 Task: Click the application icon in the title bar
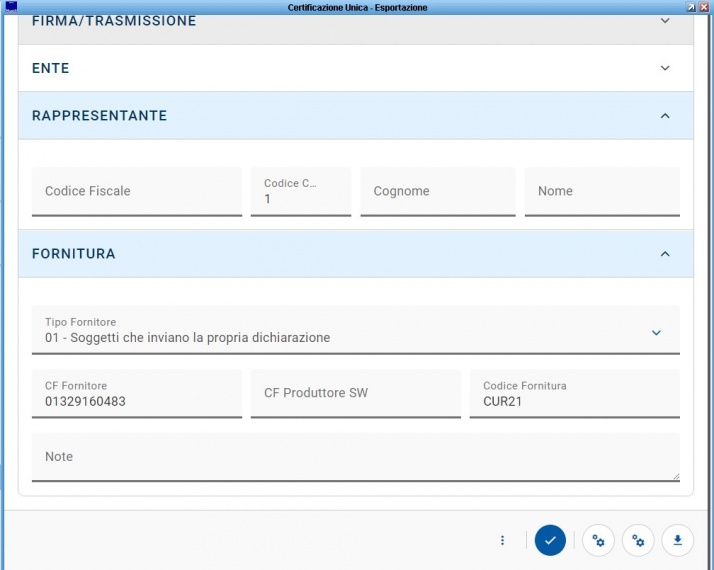(x=11, y=7)
